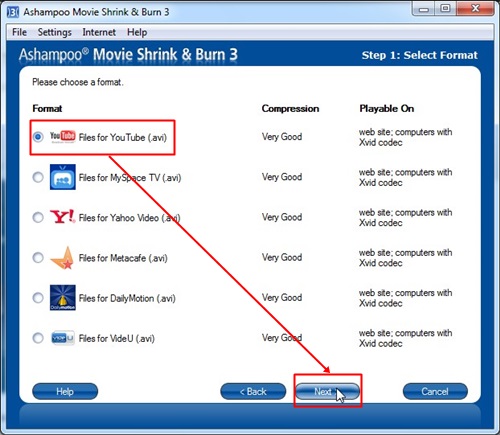The width and height of the screenshot is (500, 435).
Task: Proceed with the Next button
Action: click(328, 391)
